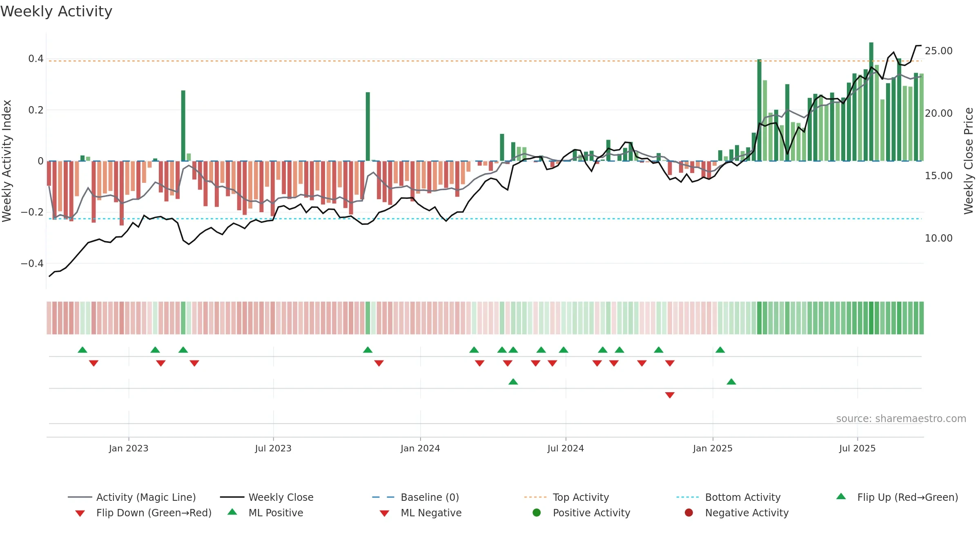Toggle the Flip Up (Red→Green) legend entry

pos(897,497)
